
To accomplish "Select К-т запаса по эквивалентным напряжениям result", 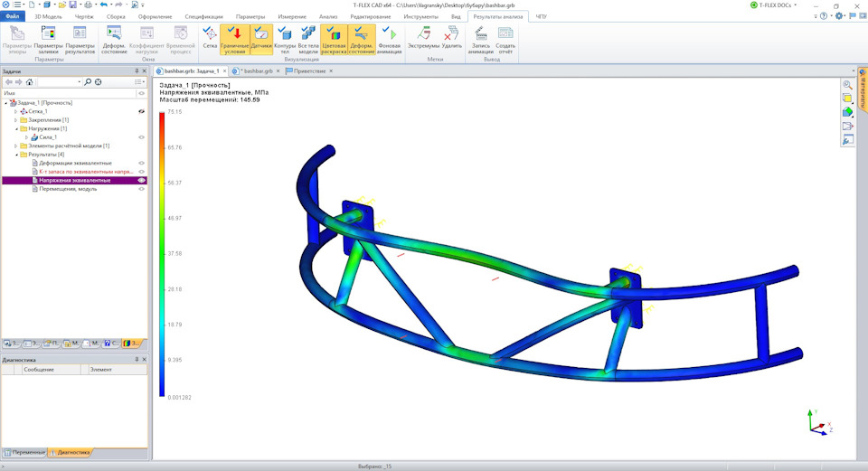I will (87, 172).
